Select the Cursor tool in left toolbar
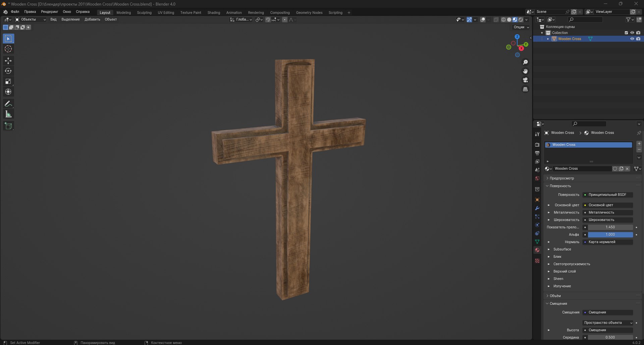The image size is (644, 345). 8,49
